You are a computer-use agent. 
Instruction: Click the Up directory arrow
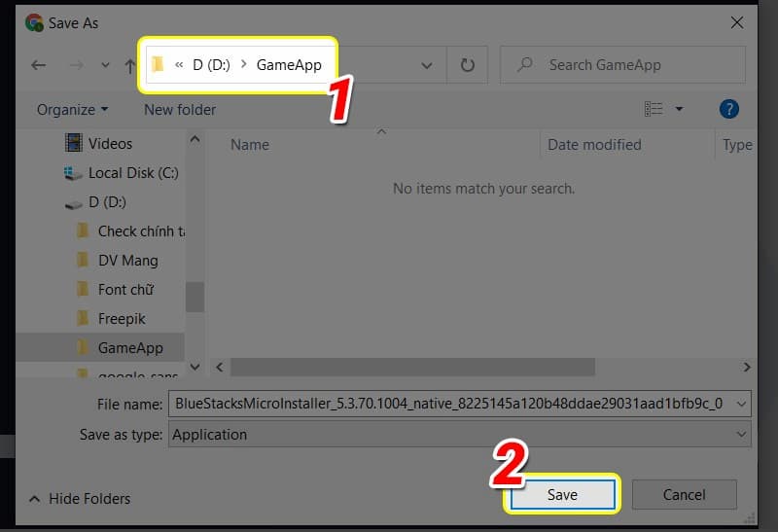tap(130, 65)
